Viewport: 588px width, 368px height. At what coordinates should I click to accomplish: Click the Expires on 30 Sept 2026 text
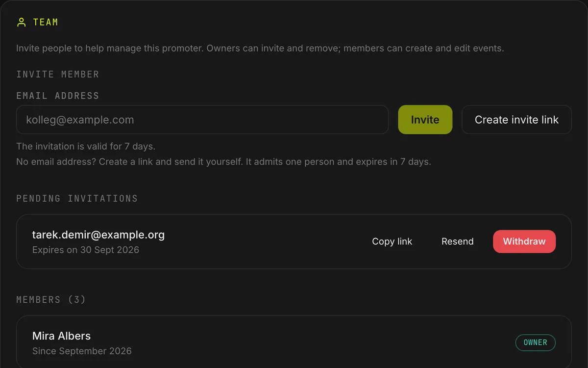[x=86, y=250]
